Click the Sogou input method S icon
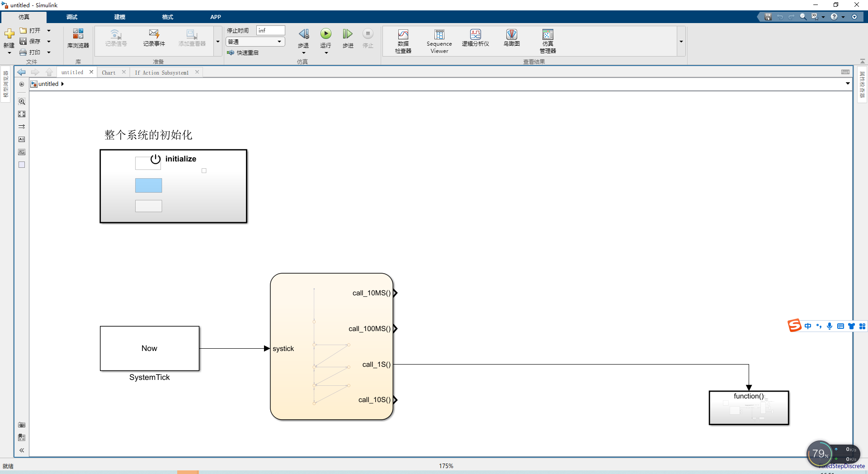The height and width of the screenshot is (474, 868). click(794, 326)
